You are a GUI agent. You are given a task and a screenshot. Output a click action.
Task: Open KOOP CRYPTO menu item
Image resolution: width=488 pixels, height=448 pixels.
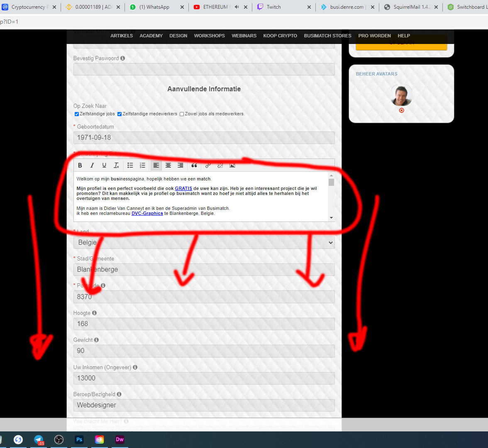[x=280, y=36]
